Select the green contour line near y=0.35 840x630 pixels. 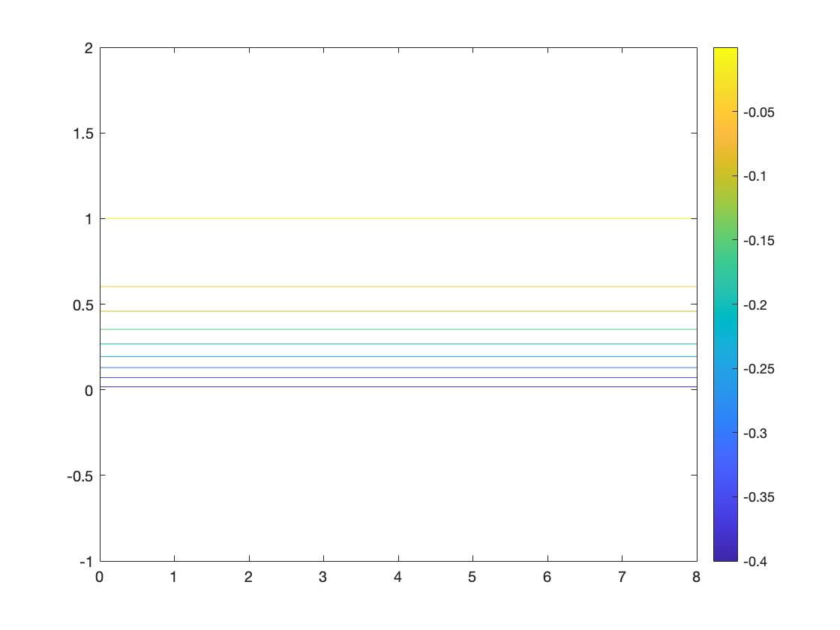click(x=397, y=329)
